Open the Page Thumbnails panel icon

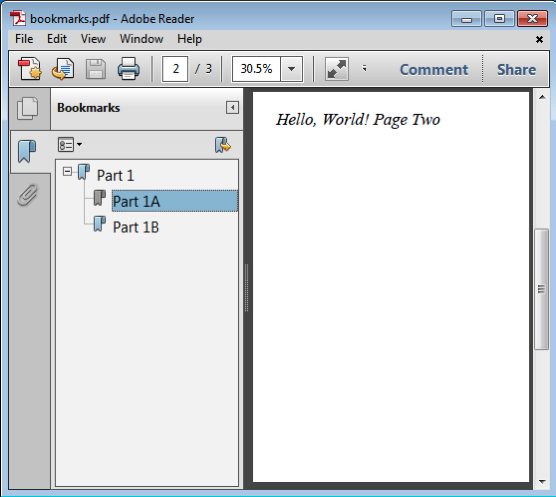(28, 108)
